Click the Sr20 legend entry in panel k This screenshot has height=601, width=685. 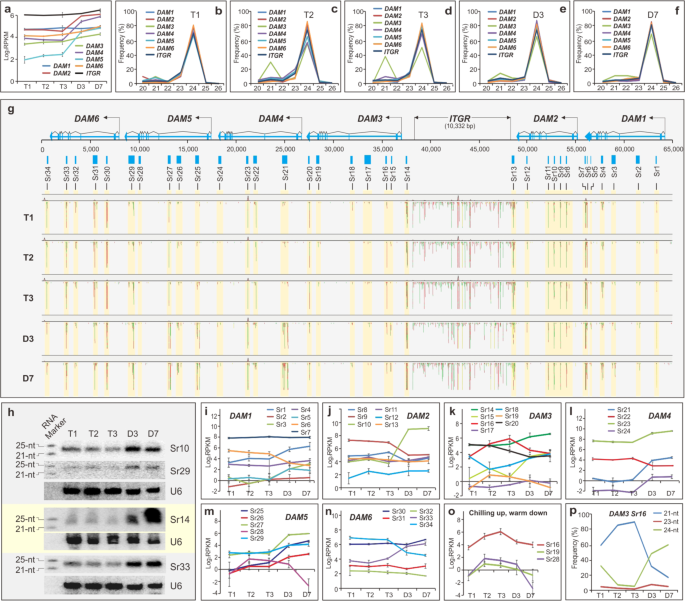(506, 424)
